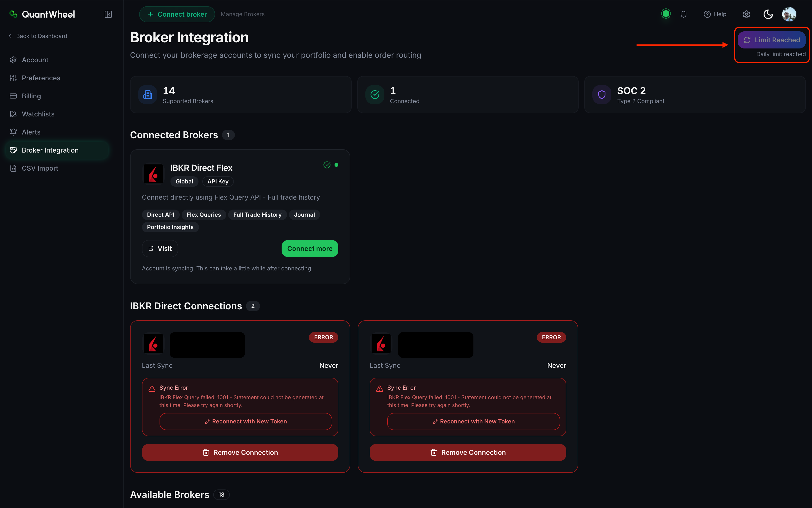The image size is (812, 508).
Task: Click the Connected checkmark icon
Action: click(x=375, y=94)
